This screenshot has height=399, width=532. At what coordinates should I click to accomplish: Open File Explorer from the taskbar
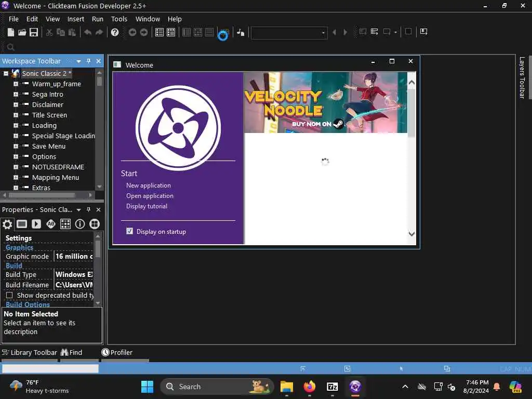pos(287,387)
